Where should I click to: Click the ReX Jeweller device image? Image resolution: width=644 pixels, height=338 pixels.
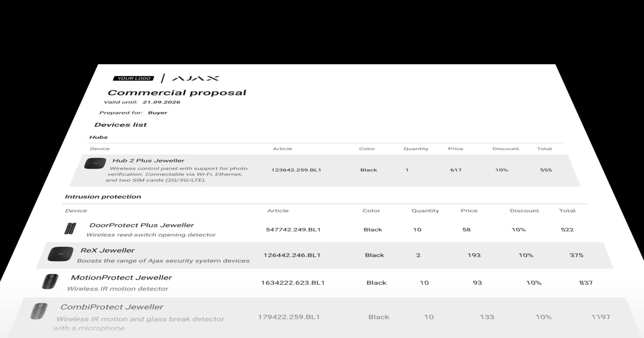point(60,254)
